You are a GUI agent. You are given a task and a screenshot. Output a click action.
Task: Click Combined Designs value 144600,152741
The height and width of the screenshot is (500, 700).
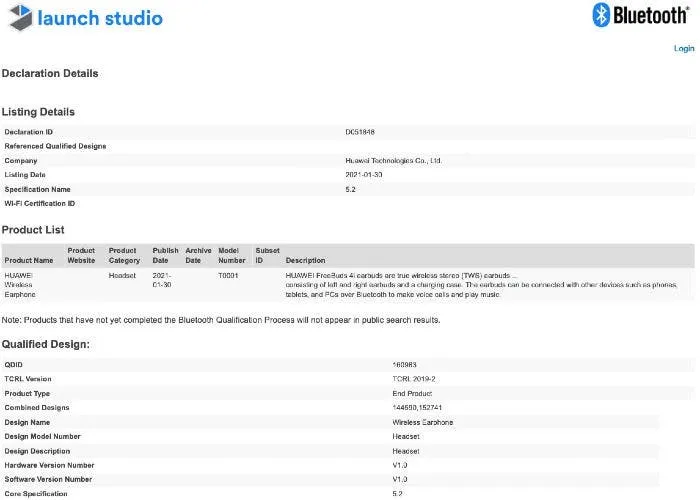[417, 408]
